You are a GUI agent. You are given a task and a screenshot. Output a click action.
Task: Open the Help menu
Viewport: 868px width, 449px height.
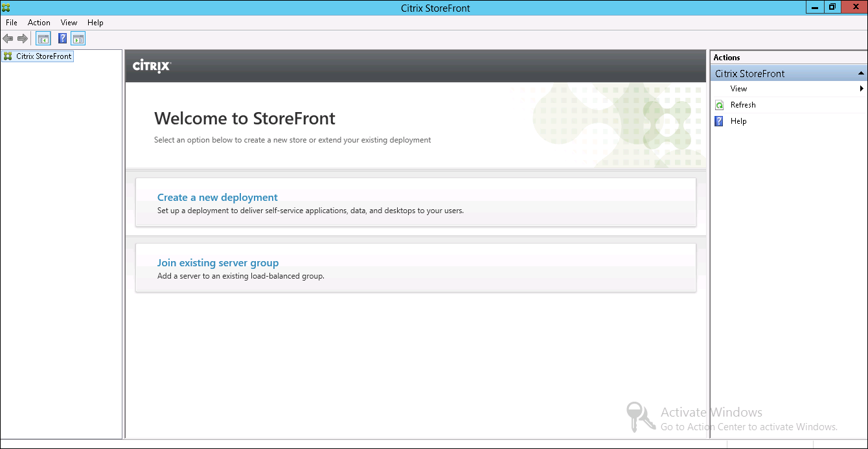tap(95, 22)
